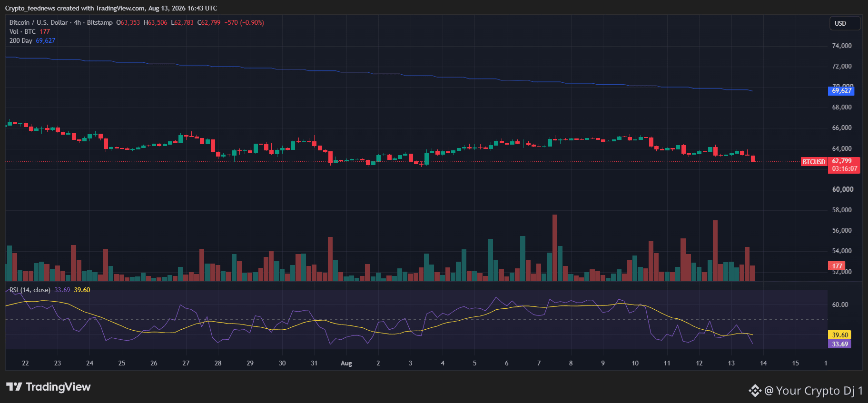This screenshot has height=403, width=868.
Task: Click the yellow 39.60 RSI label
Action: [x=840, y=335]
